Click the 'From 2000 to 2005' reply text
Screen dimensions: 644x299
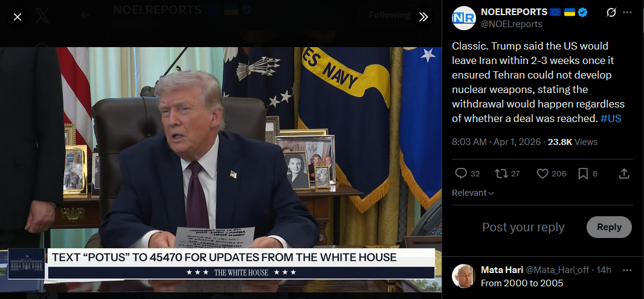point(522,283)
